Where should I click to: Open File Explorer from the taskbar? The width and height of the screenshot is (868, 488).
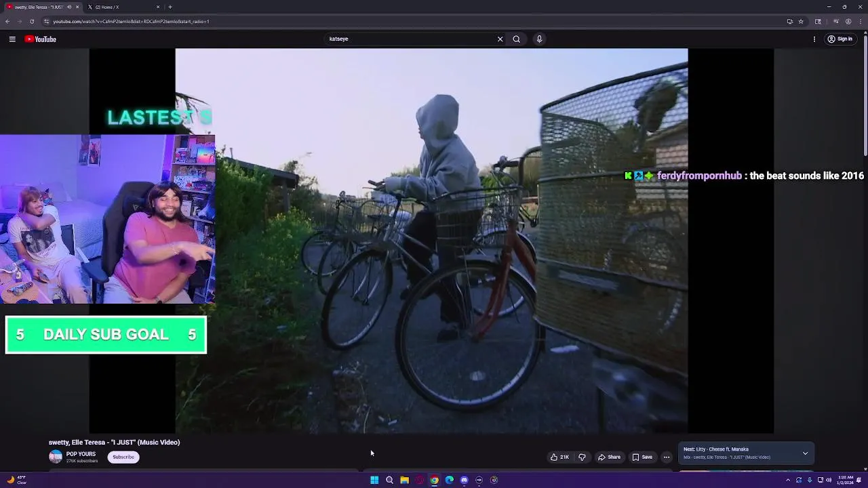404,480
